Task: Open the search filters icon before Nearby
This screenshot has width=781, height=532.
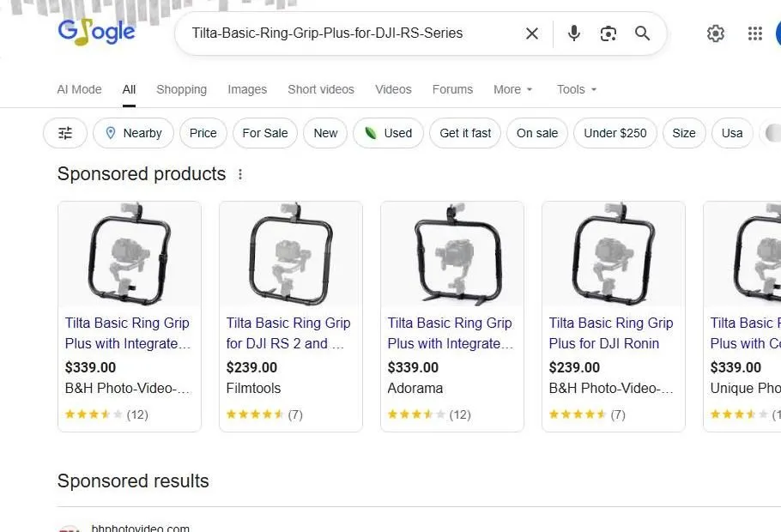Action: click(x=64, y=133)
